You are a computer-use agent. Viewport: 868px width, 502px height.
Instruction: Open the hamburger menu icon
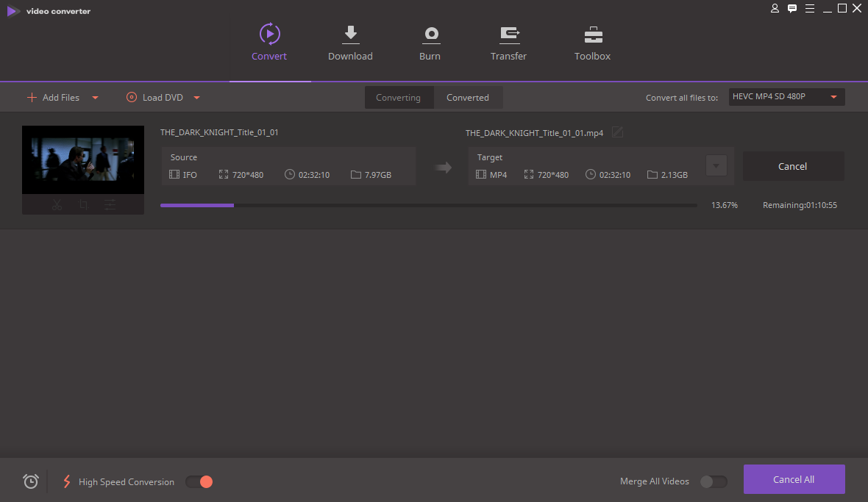click(x=810, y=8)
